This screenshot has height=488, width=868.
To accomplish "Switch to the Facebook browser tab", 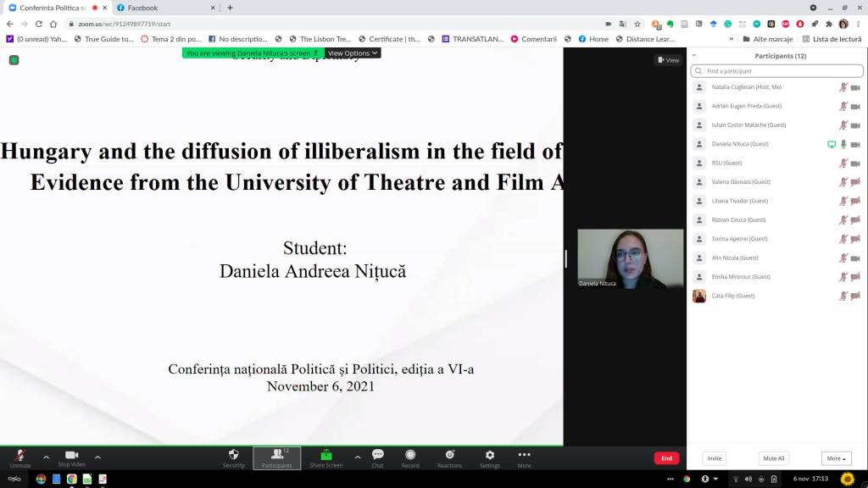I will pos(142,8).
